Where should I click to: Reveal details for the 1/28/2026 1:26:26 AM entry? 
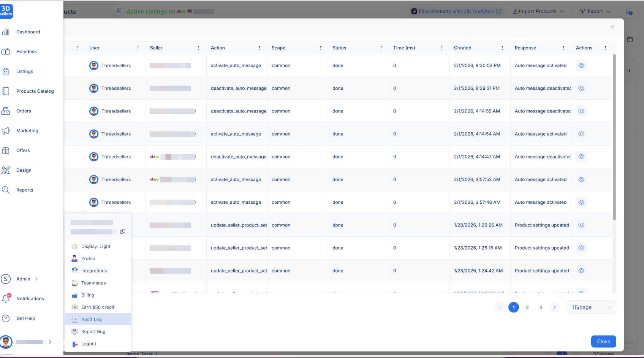(581, 225)
